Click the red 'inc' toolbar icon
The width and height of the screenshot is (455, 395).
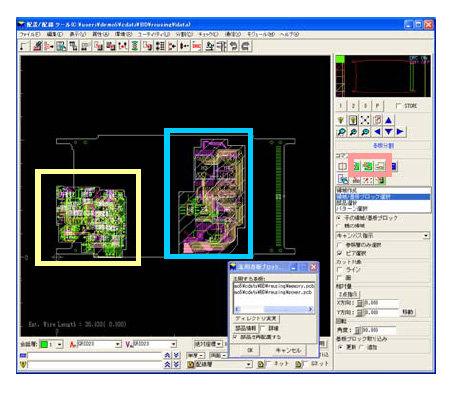pos(197,46)
